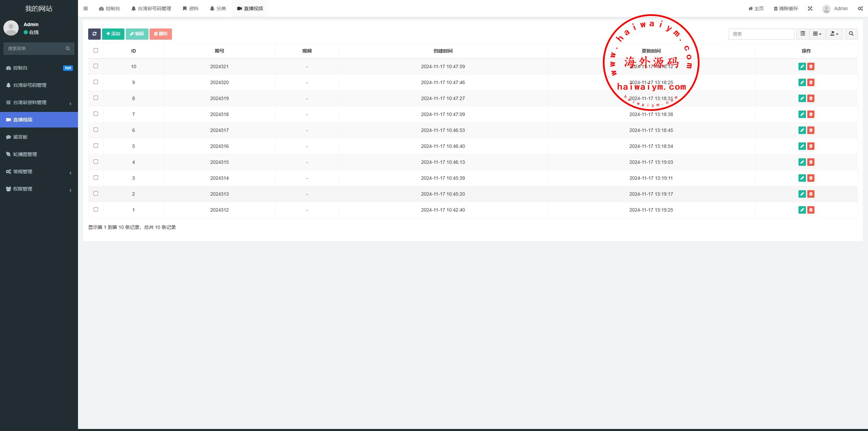The width and height of the screenshot is (868, 431).
Task: Check the select-all checkbox in table header
Action: [96, 51]
